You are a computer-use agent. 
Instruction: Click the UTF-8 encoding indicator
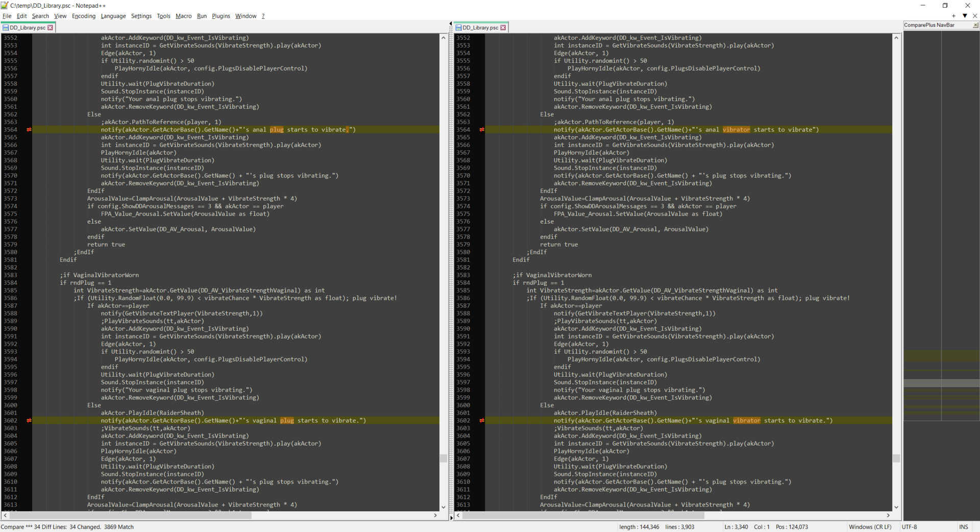click(x=909, y=527)
